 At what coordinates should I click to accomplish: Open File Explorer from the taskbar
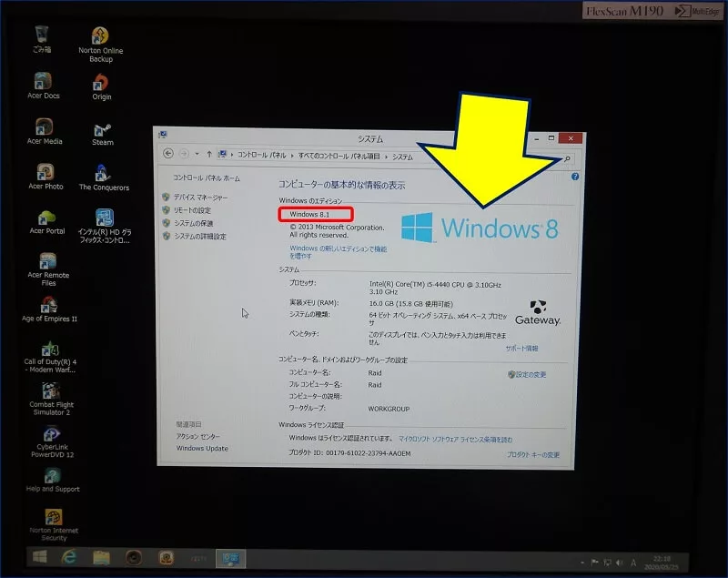(x=101, y=558)
